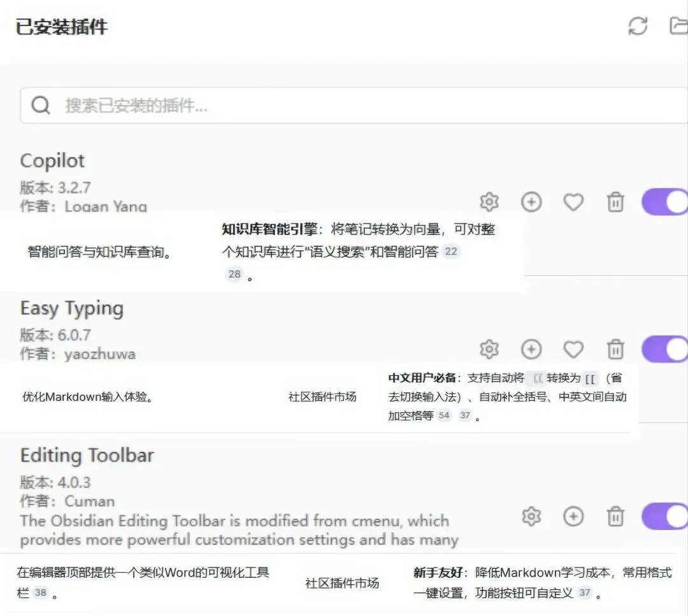Click 知识库智能引擎 bold label
The width and height of the screenshot is (688, 616).
[x=269, y=229]
